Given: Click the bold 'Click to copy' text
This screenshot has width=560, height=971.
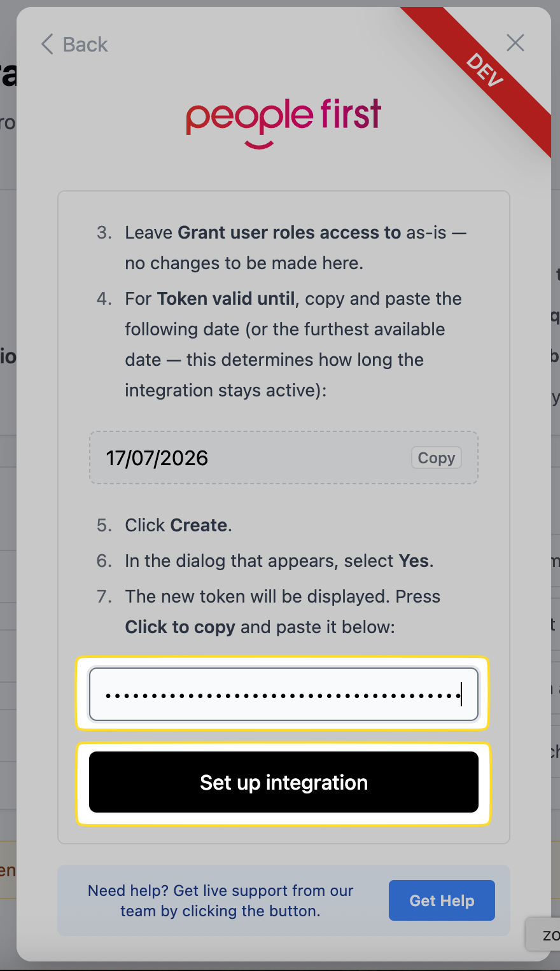Looking at the screenshot, I should pyautogui.click(x=180, y=627).
